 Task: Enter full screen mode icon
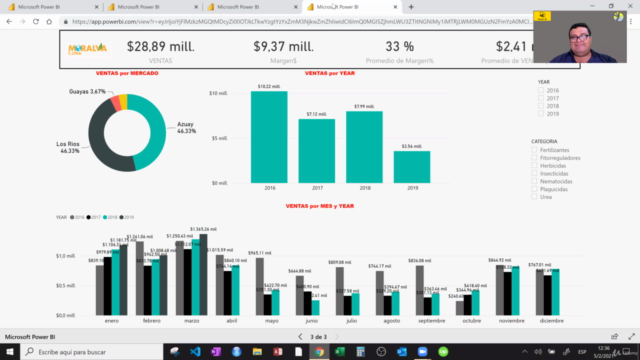click(631, 336)
